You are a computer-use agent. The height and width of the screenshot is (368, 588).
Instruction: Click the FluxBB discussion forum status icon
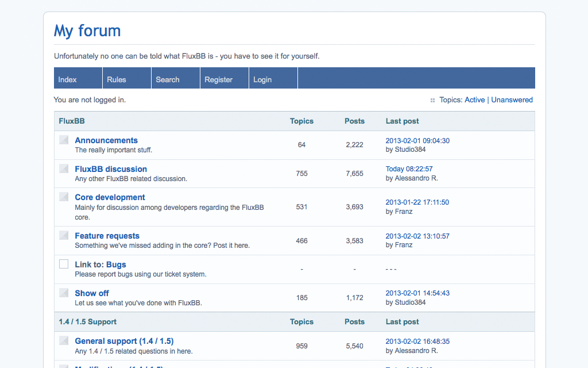[x=64, y=168]
